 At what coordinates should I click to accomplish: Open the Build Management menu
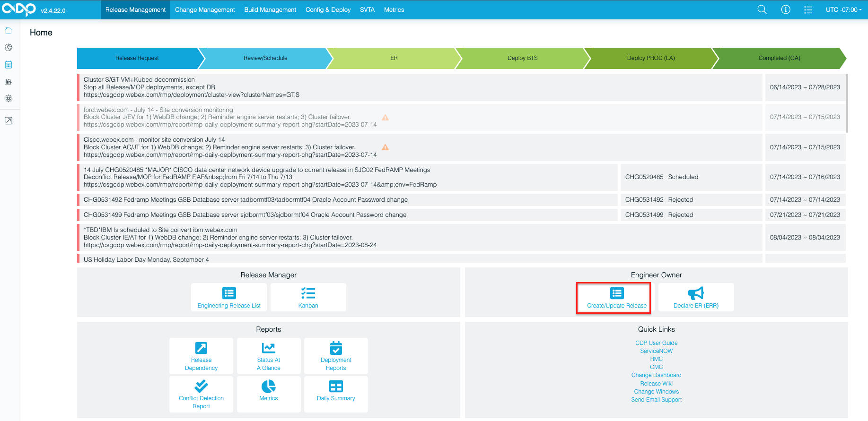pos(270,9)
